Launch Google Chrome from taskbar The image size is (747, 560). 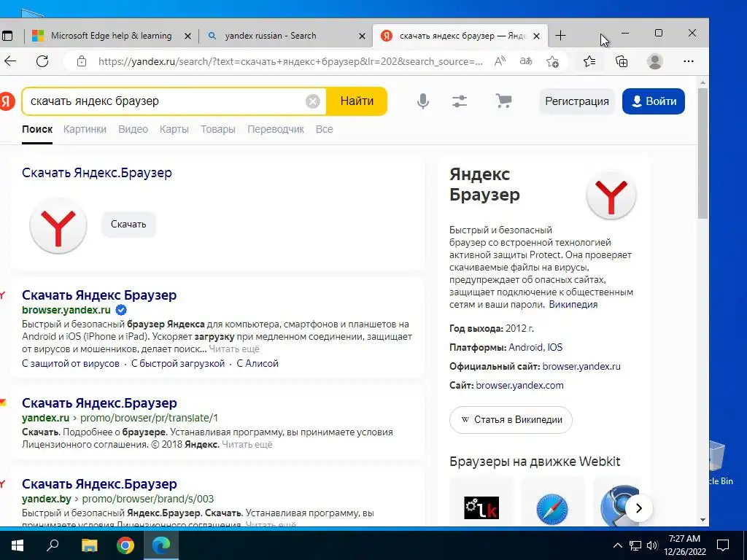(x=125, y=545)
